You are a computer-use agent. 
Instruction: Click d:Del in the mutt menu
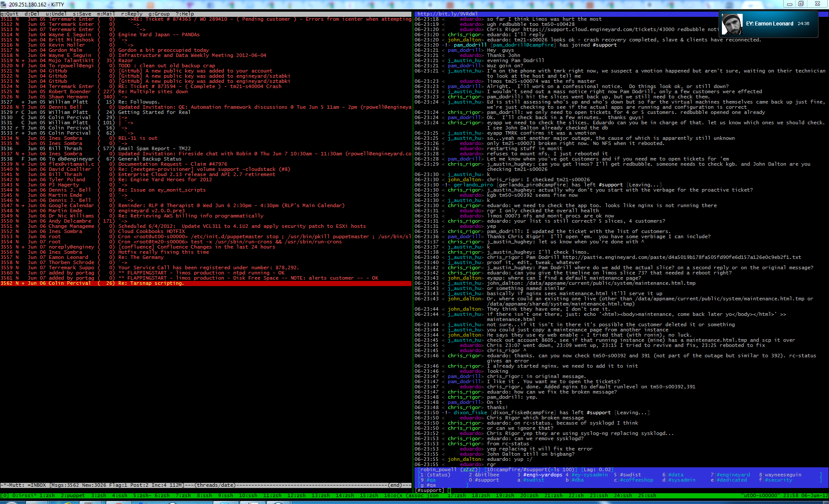(32, 14)
